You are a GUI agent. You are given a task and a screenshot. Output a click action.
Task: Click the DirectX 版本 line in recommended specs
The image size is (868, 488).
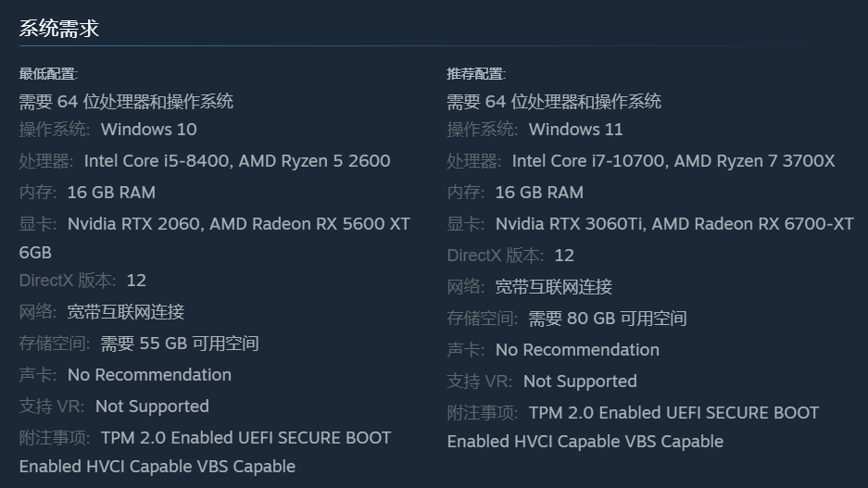(511, 256)
